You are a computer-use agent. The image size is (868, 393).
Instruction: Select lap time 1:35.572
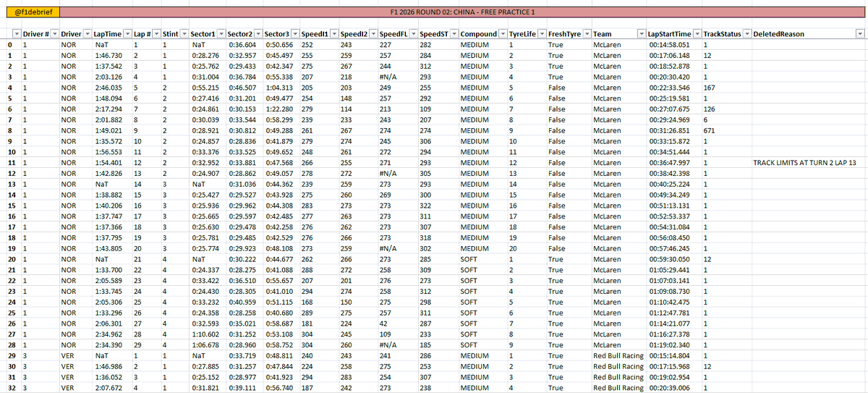[x=108, y=142]
